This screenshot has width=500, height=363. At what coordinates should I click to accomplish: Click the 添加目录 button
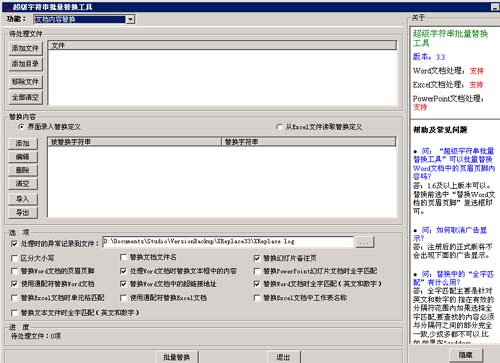pos(26,64)
